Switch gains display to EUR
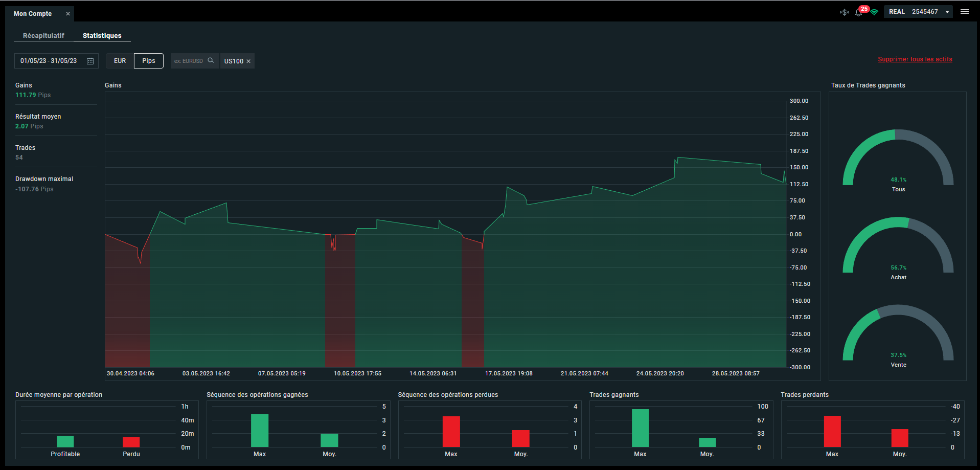The height and width of the screenshot is (470, 980). 120,61
